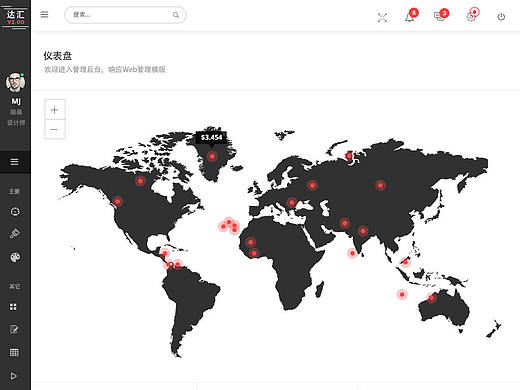520x390 pixels.
Task: Click the 达汇 V2.00 logo
Action: click(x=15, y=17)
